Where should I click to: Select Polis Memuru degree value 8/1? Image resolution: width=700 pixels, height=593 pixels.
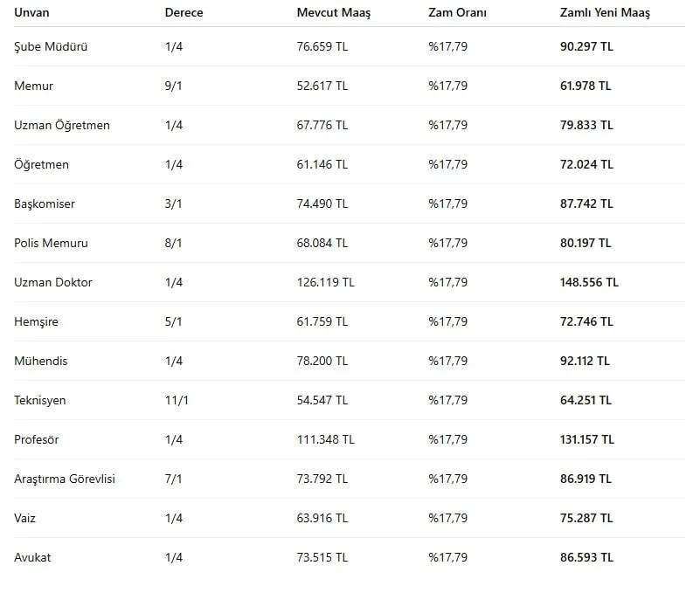point(174,244)
